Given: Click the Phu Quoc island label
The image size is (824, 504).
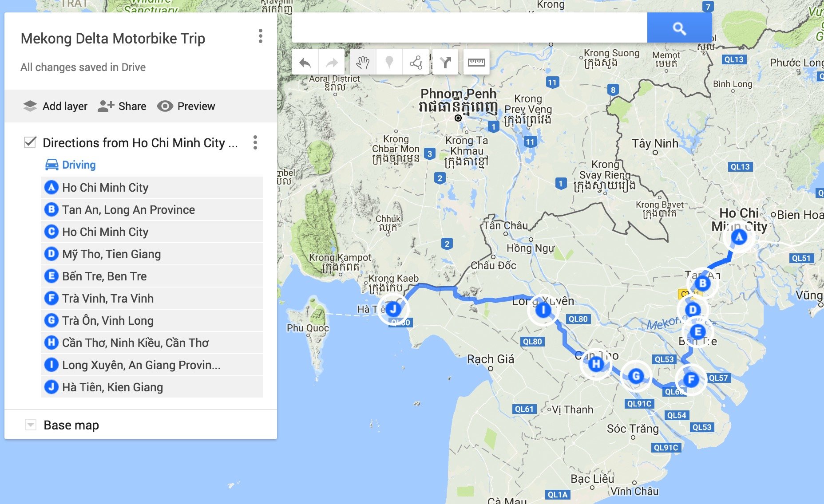Looking at the screenshot, I should (x=308, y=328).
